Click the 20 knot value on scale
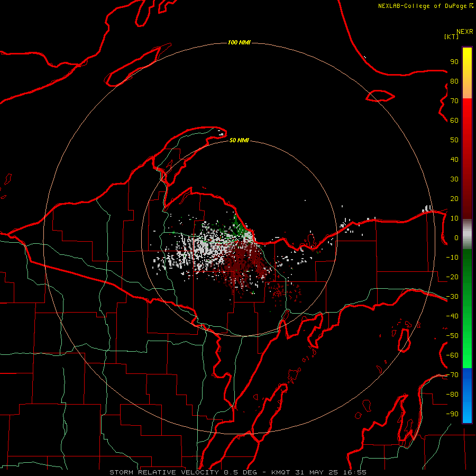Screen dimensions: 476x476 (x=454, y=199)
